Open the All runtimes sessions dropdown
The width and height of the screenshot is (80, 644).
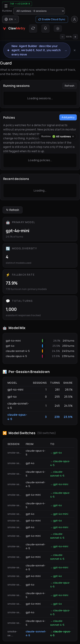pyautogui.click(x=39, y=11)
